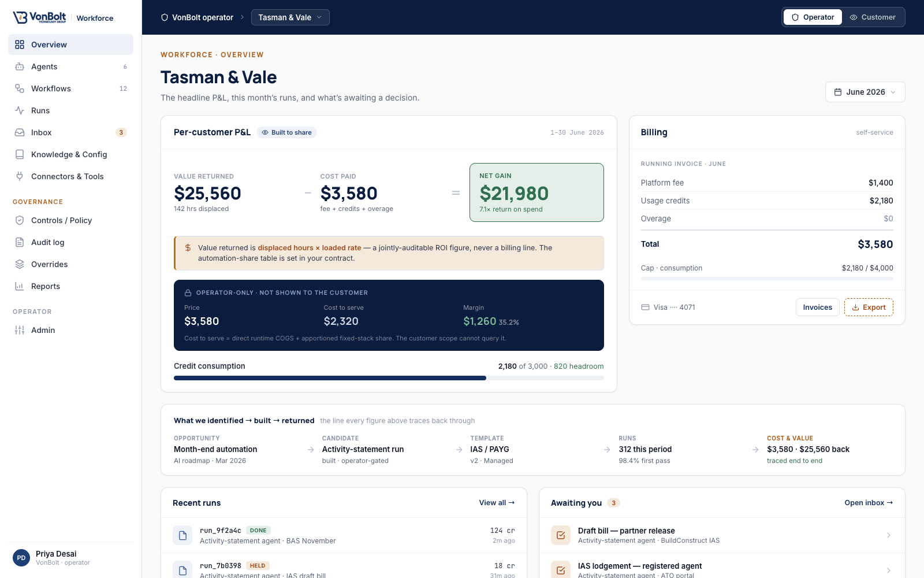924x578 pixels.
Task: Click the Invoices button
Action: tap(817, 307)
